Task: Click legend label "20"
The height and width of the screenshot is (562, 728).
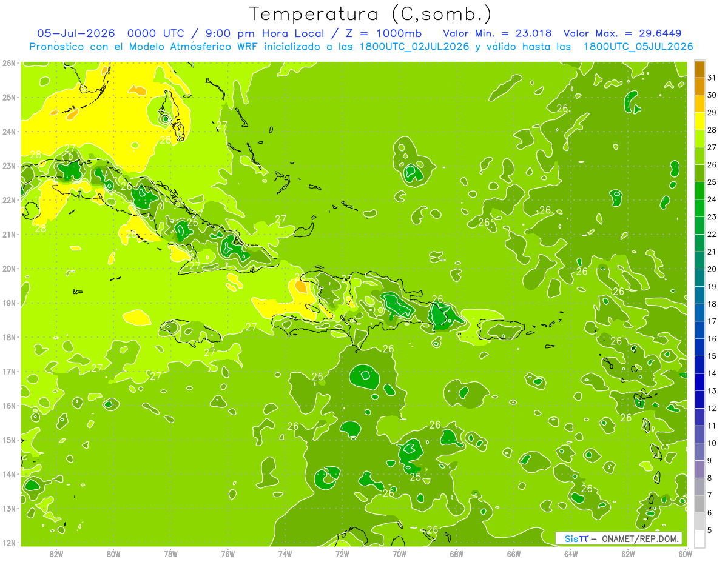Action: pyautogui.click(x=712, y=269)
